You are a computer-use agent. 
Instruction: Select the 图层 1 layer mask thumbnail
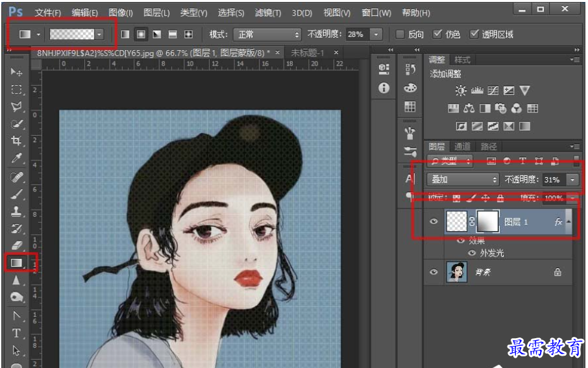pos(487,221)
